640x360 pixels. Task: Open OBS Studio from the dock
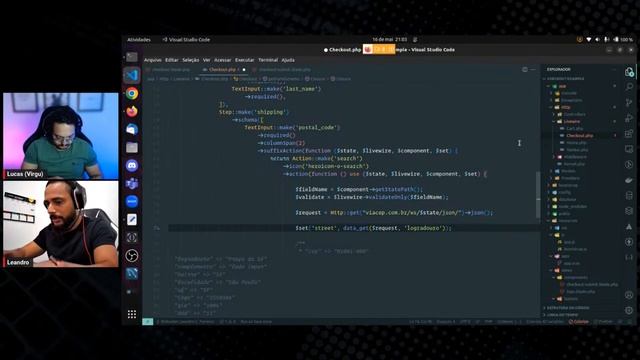tap(132, 256)
